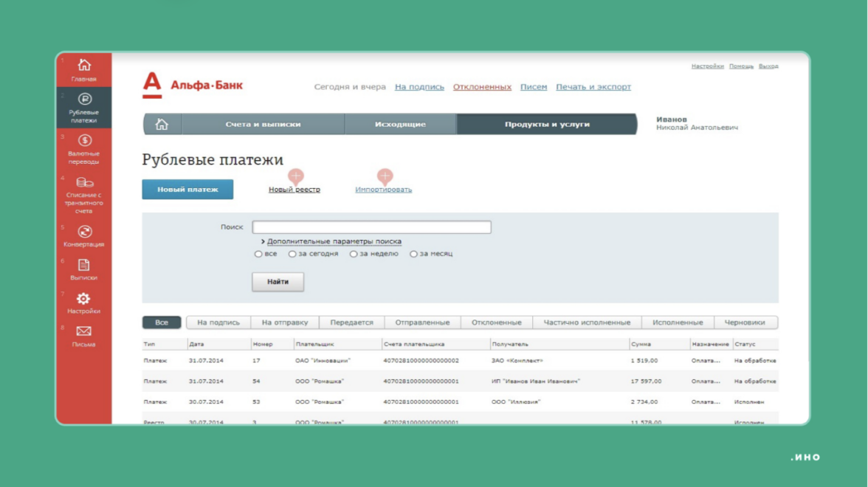Viewport: 868px width, 487px height.
Task: Open Выписки sidebar icon
Action: pyautogui.click(x=84, y=265)
